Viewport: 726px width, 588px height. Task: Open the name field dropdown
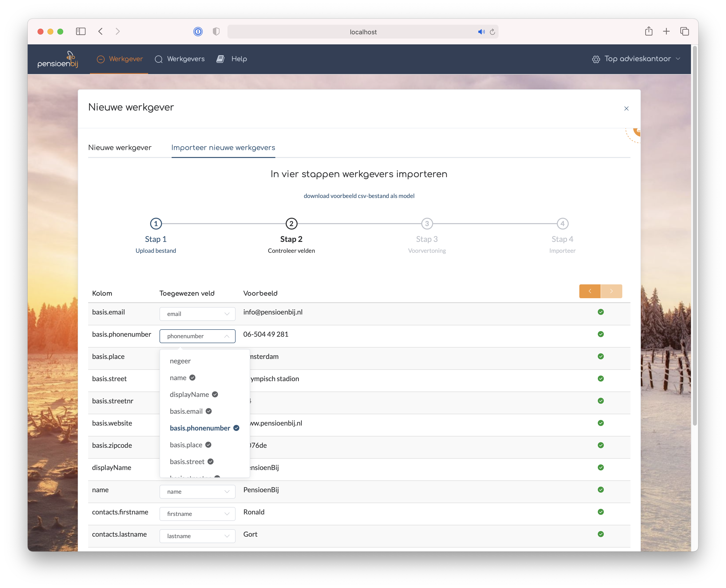pos(198,492)
